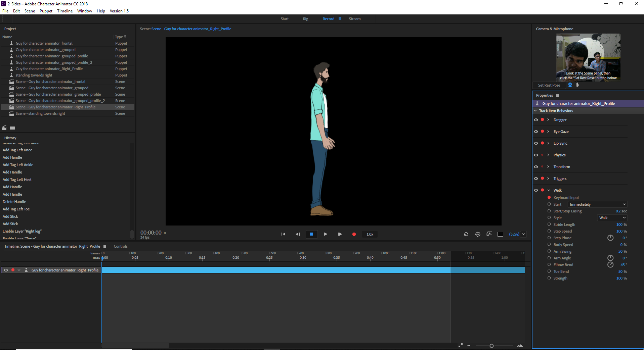Screen dimensions: 644x350
Task: Open Camera & Microphone panel menu
Action: 578,29
